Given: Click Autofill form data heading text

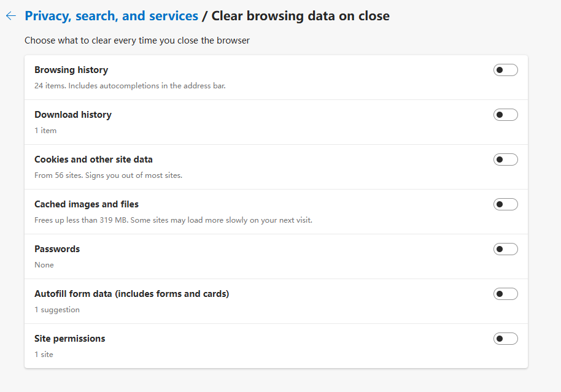Looking at the screenshot, I should click(132, 294).
